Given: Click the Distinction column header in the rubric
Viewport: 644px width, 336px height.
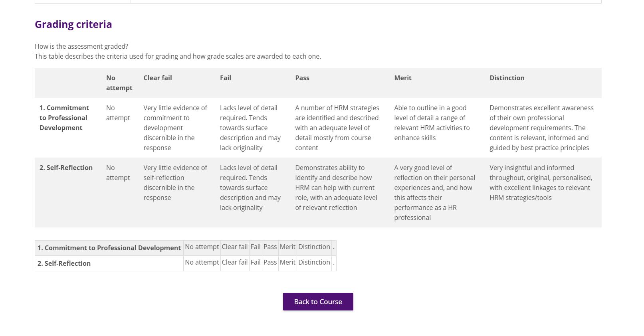Looking at the screenshot, I should pyautogui.click(x=507, y=78).
